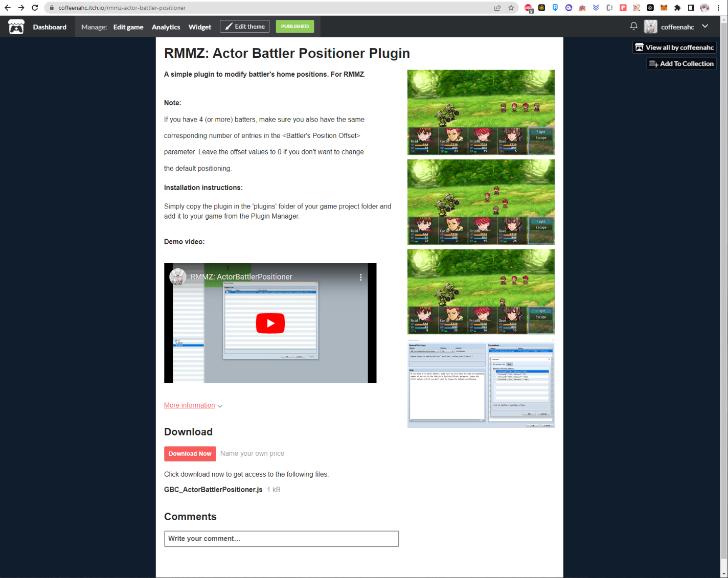Open the yellow cube extension icon

tap(542, 8)
